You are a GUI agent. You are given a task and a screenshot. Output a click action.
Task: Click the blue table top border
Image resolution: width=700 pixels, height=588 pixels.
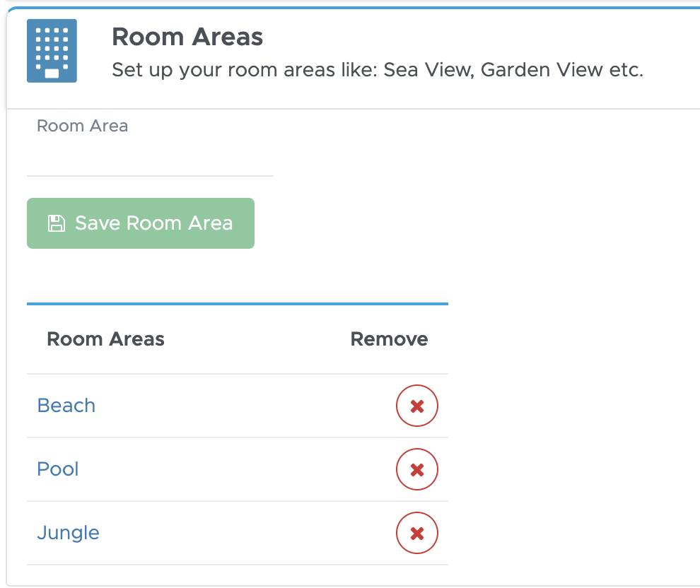click(238, 304)
